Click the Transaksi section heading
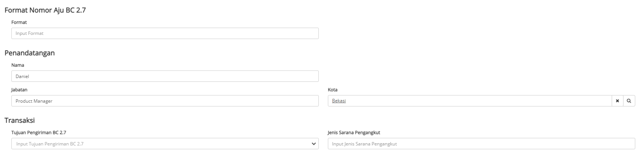The width and height of the screenshot is (644, 161). [20, 120]
